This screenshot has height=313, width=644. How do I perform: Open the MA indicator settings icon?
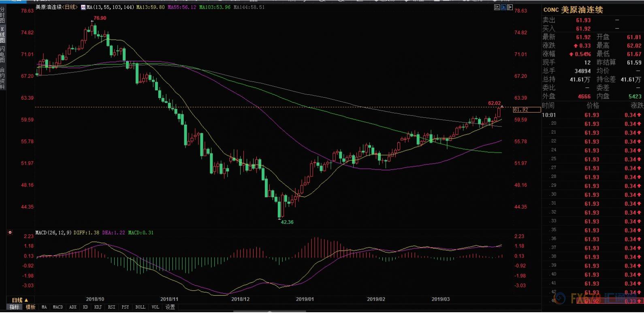coord(83,7)
